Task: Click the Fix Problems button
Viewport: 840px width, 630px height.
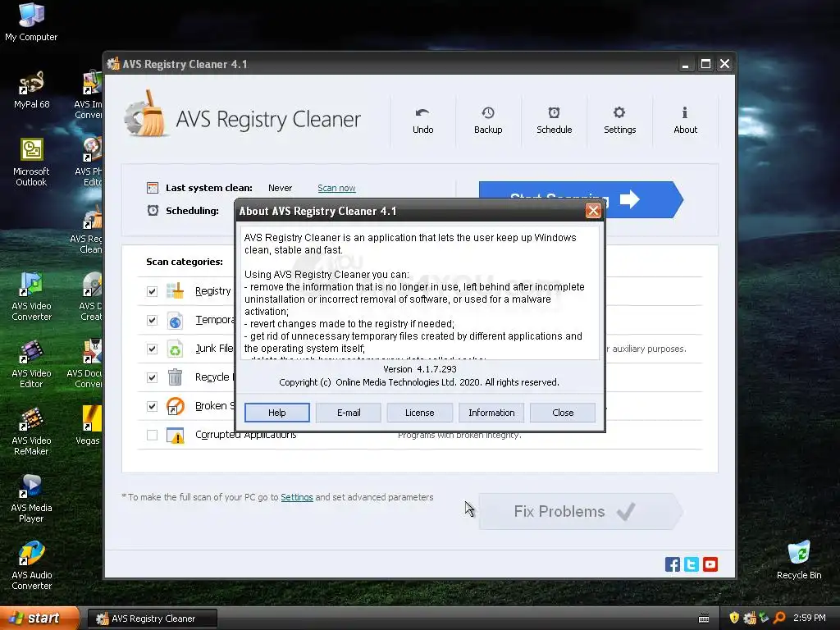Action: click(581, 512)
